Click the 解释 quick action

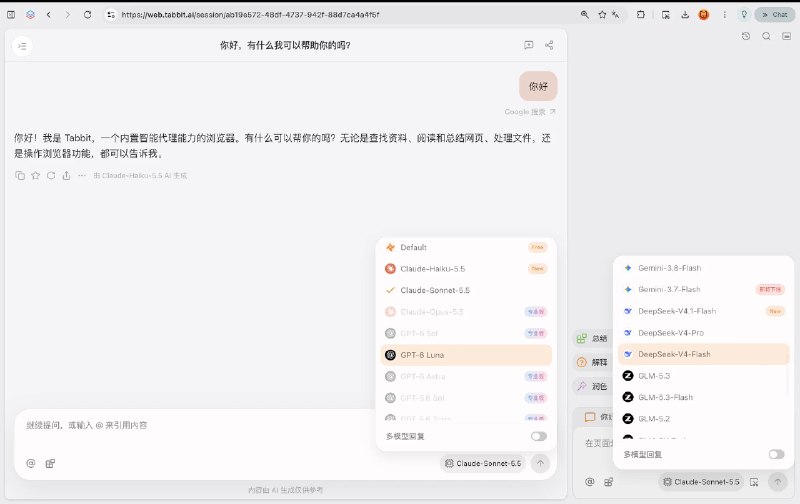pos(592,362)
